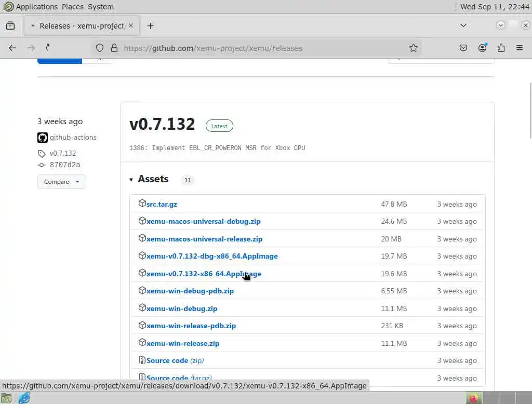Open the web browser launcher in taskbar
The height and width of the screenshot is (404, 532).
click(24, 398)
